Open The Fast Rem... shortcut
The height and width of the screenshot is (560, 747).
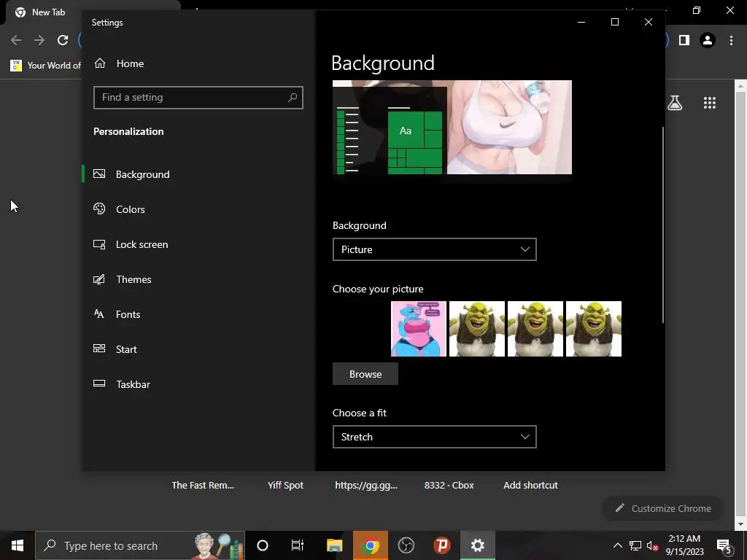pyautogui.click(x=203, y=485)
